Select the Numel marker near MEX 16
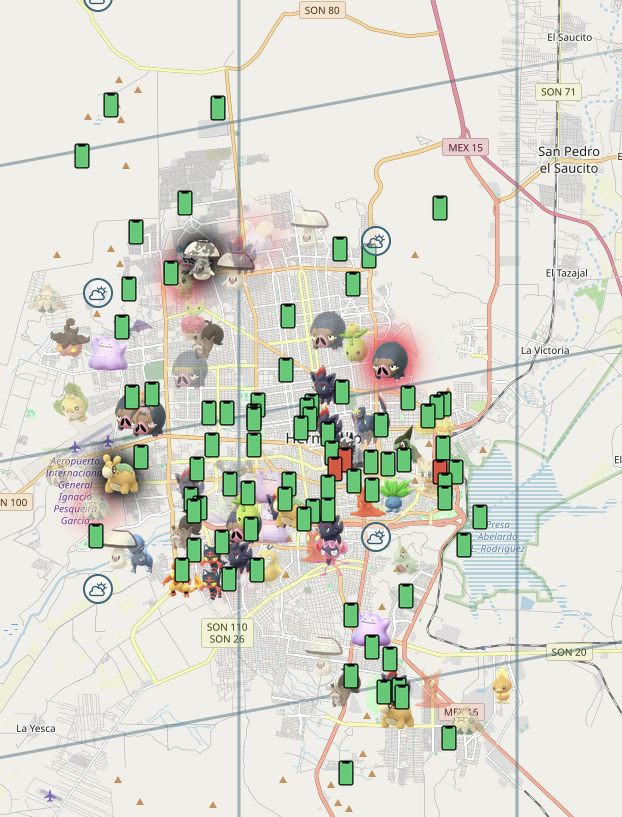 (397, 716)
